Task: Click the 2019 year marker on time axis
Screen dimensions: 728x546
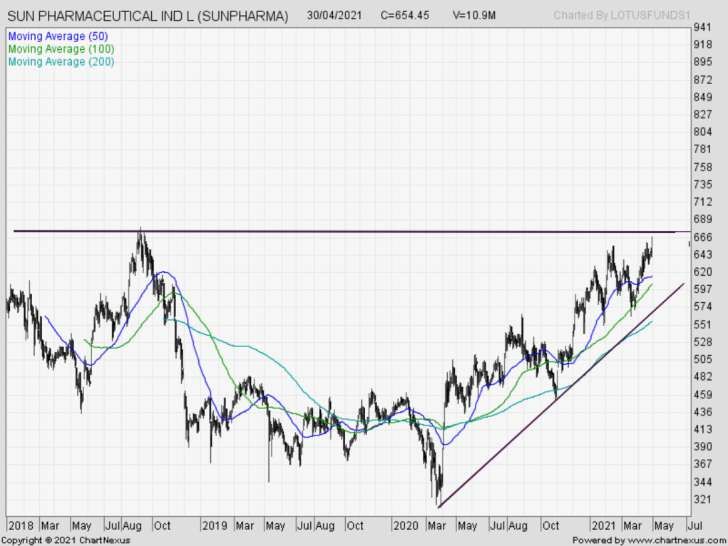Action: click(x=215, y=524)
